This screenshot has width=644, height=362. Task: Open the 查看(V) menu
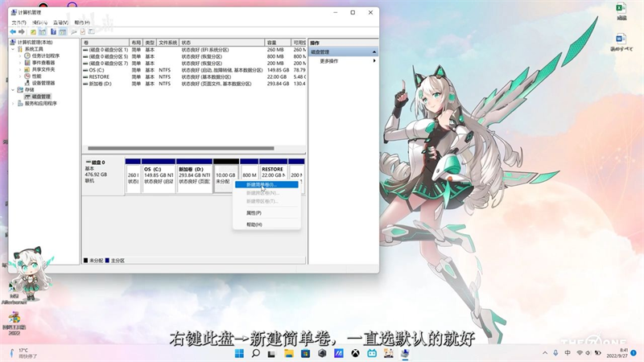click(61, 23)
